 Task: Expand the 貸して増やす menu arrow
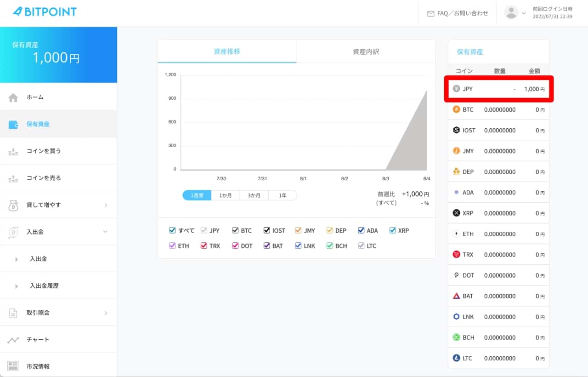pyautogui.click(x=106, y=205)
